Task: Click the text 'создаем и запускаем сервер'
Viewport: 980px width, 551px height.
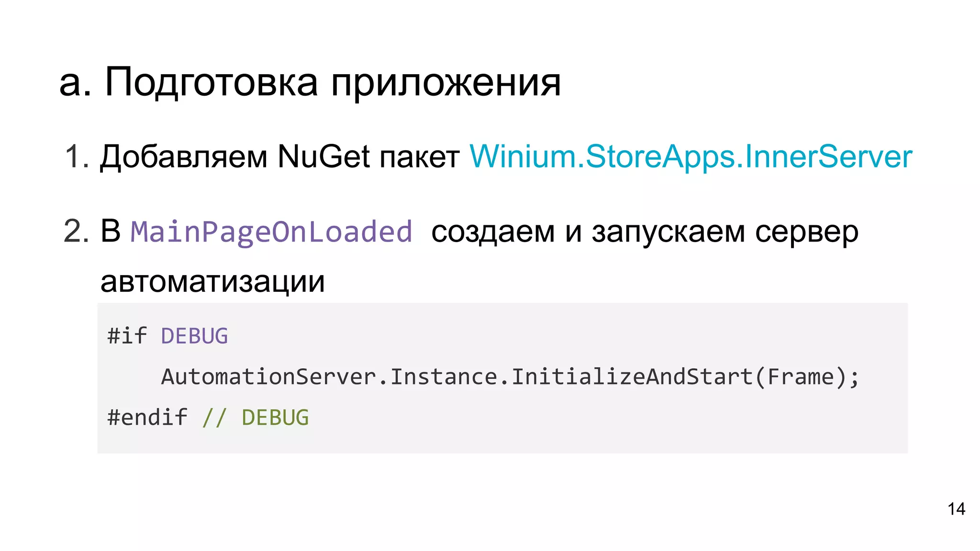Action: point(645,232)
